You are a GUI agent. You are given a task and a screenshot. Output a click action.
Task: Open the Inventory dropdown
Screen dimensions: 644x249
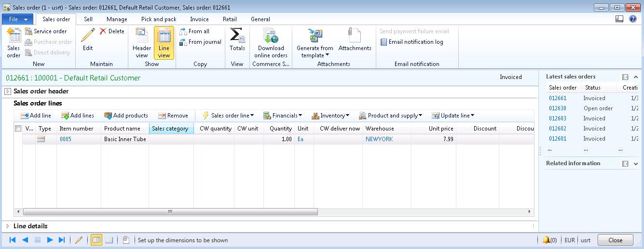[330, 116]
